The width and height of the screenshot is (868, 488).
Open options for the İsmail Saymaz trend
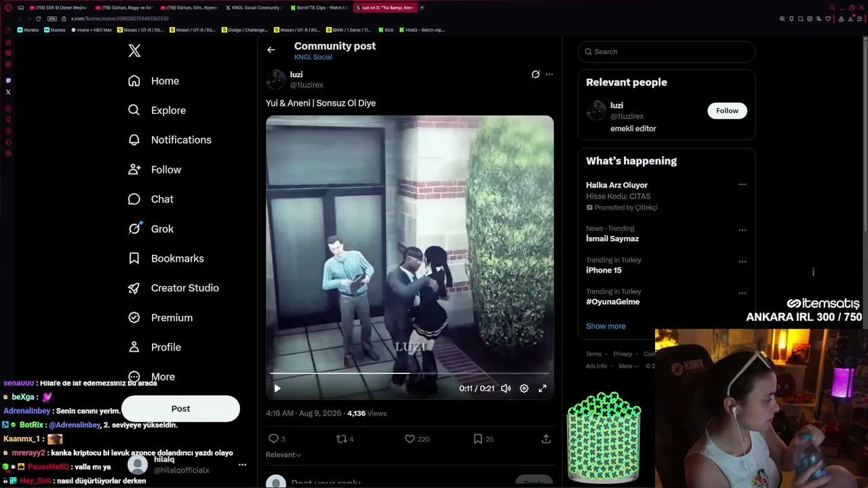click(742, 230)
